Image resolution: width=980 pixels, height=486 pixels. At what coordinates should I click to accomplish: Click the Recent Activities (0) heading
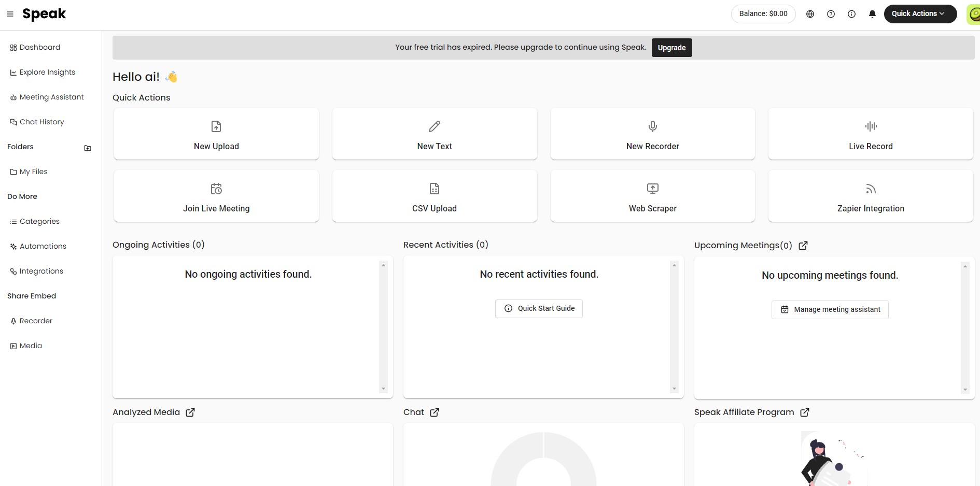point(446,245)
